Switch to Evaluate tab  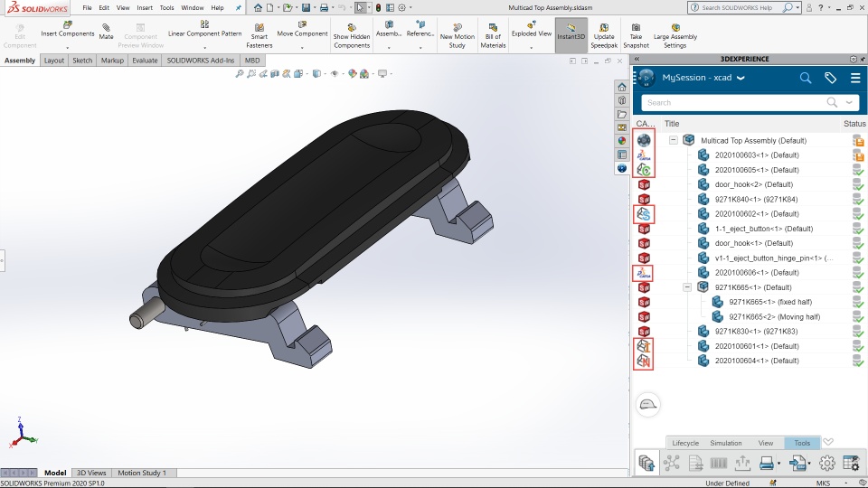tap(145, 61)
